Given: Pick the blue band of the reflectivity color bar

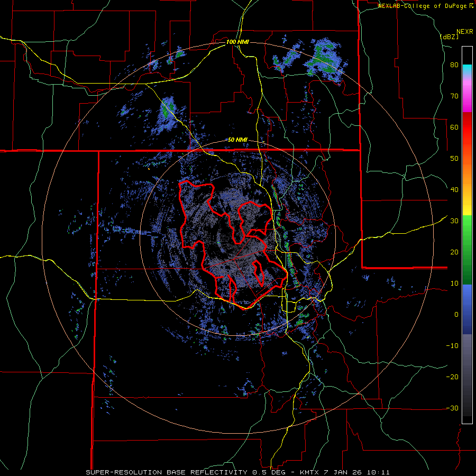Looking at the screenshot, I should tap(467, 309).
